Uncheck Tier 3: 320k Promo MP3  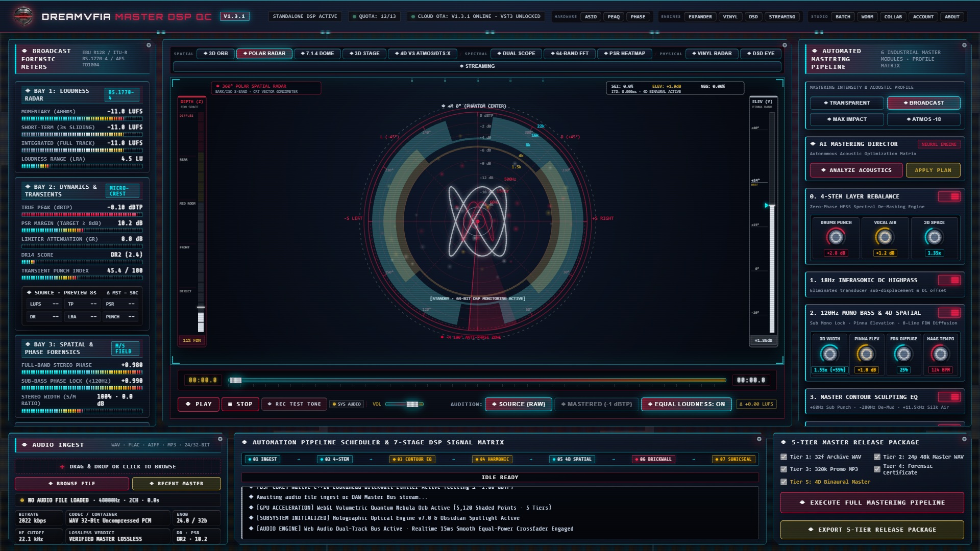(783, 469)
